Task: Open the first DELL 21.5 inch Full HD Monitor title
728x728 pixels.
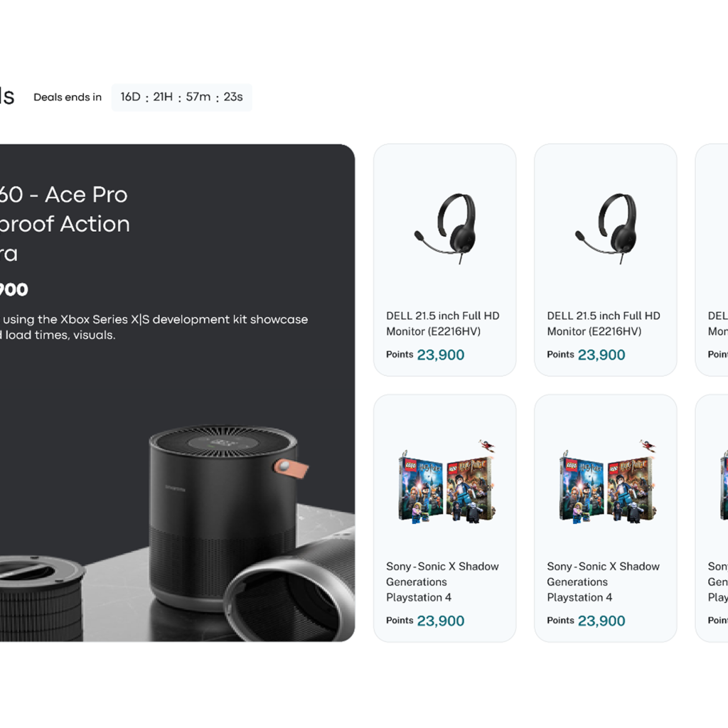Action: [x=442, y=323]
